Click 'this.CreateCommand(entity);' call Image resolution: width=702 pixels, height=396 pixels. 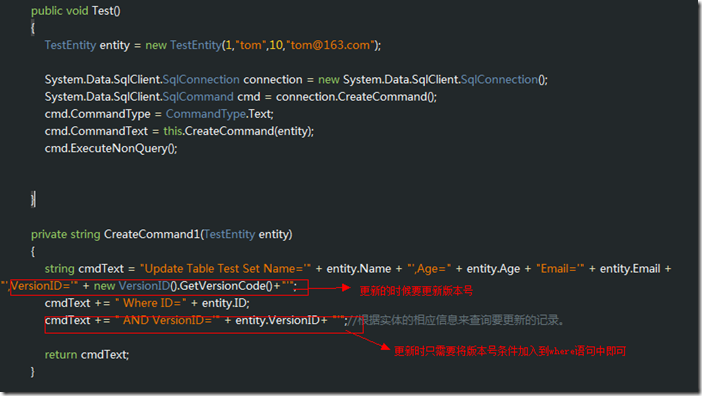[x=239, y=131]
